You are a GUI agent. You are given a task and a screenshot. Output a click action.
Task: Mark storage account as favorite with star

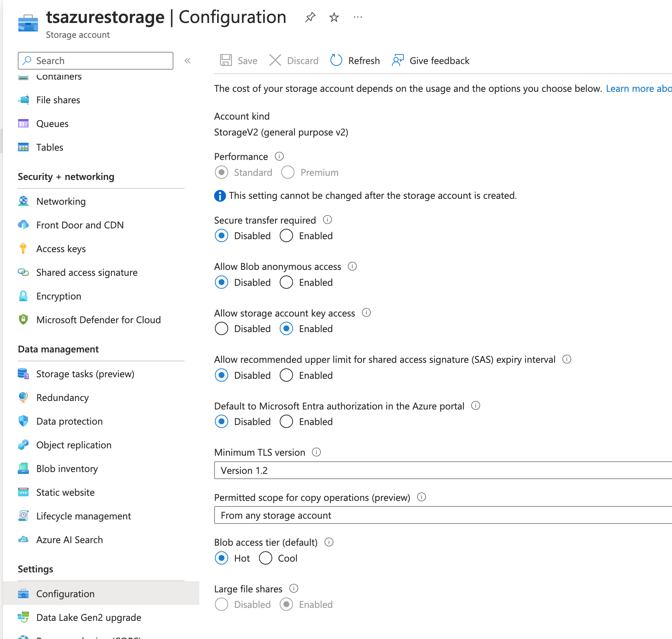pyautogui.click(x=334, y=17)
